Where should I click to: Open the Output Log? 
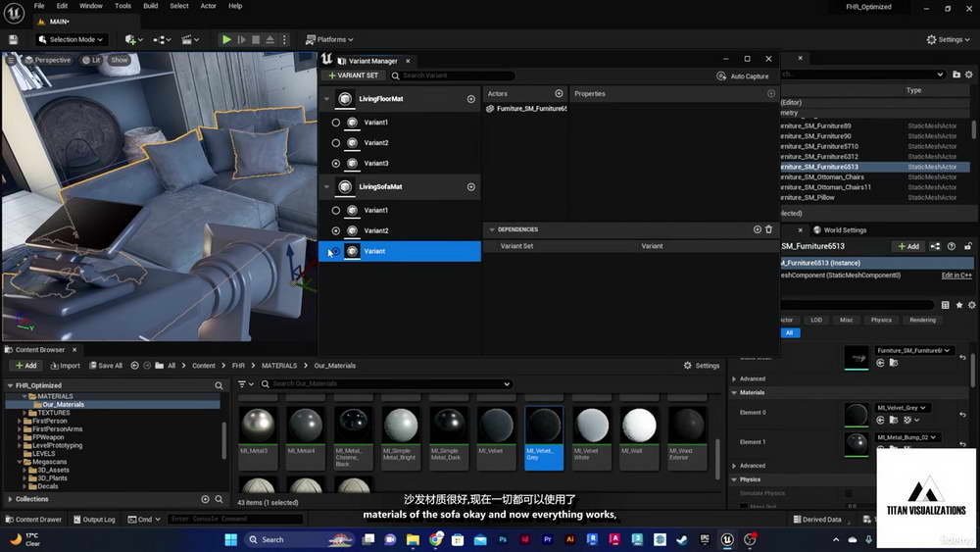click(x=94, y=520)
